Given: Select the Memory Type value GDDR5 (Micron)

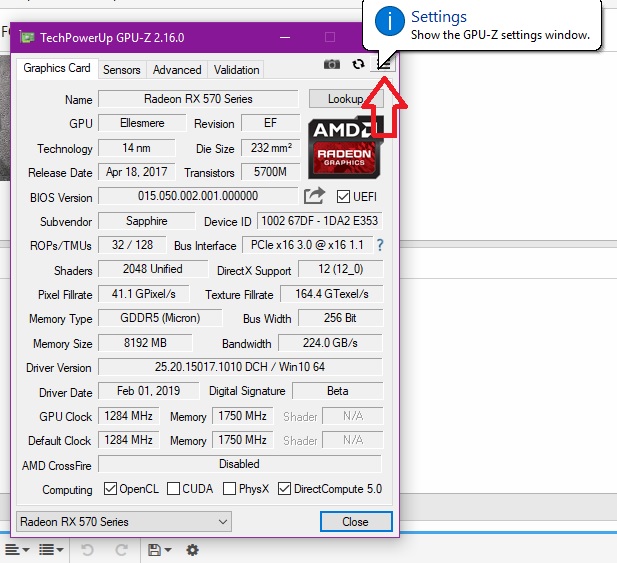Looking at the screenshot, I should [x=160, y=318].
